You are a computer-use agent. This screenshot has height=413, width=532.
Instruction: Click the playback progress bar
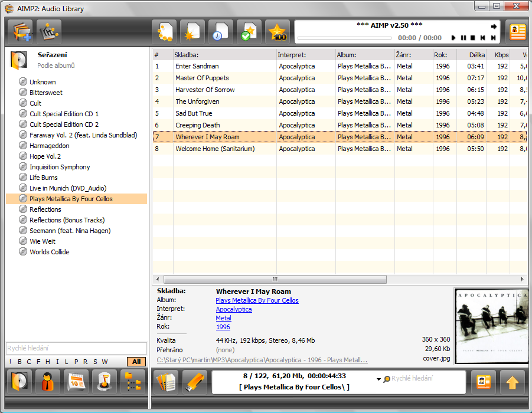pyautogui.click(x=344, y=38)
